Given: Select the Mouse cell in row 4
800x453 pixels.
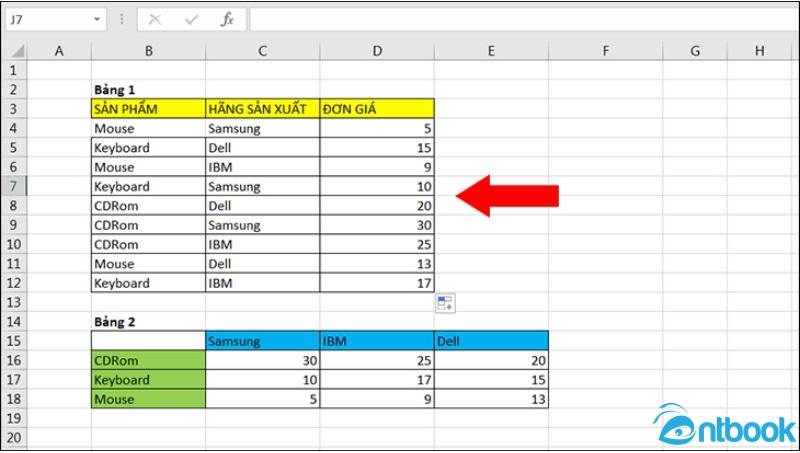Looking at the screenshot, I should [148, 128].
